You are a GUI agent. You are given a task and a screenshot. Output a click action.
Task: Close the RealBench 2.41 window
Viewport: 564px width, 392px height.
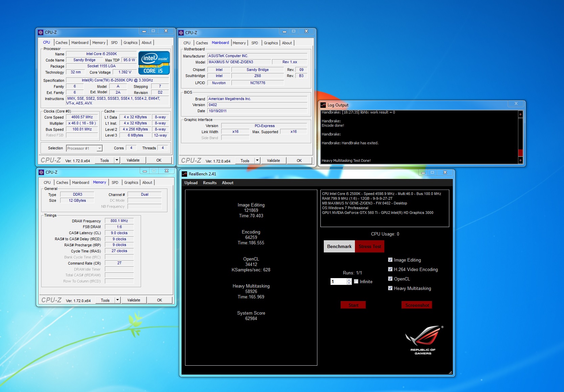445,172
